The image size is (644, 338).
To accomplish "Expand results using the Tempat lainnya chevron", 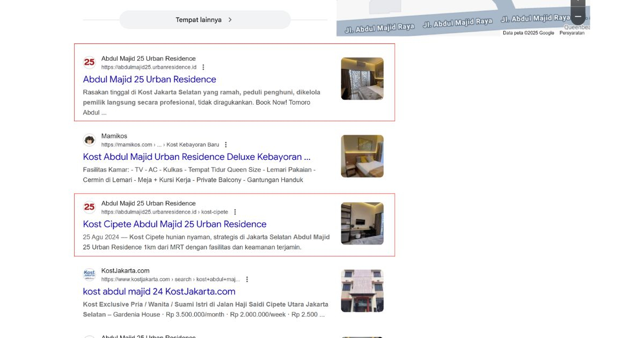I will tap(229, 19).
